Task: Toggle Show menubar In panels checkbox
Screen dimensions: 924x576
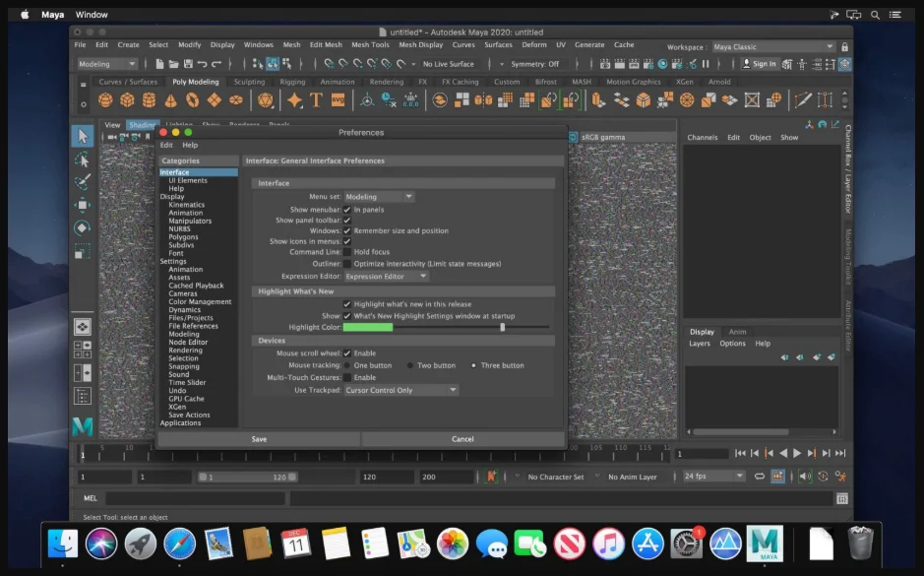Action: point(347,210)
